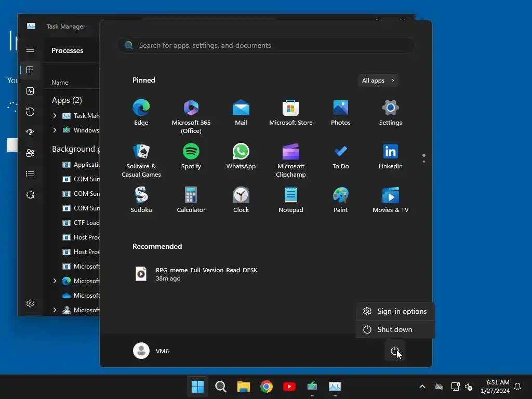Expand the Windows app process row

[55, 130]
